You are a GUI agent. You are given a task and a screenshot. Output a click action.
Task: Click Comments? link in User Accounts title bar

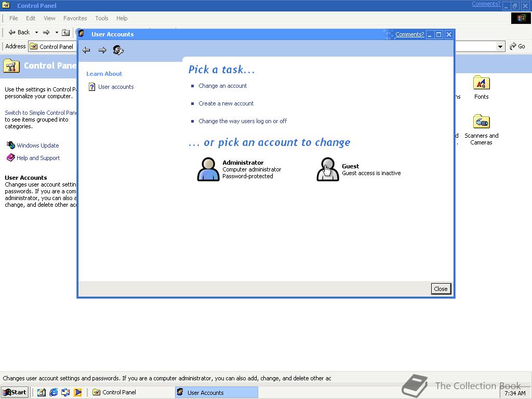[x=409, y=34]
